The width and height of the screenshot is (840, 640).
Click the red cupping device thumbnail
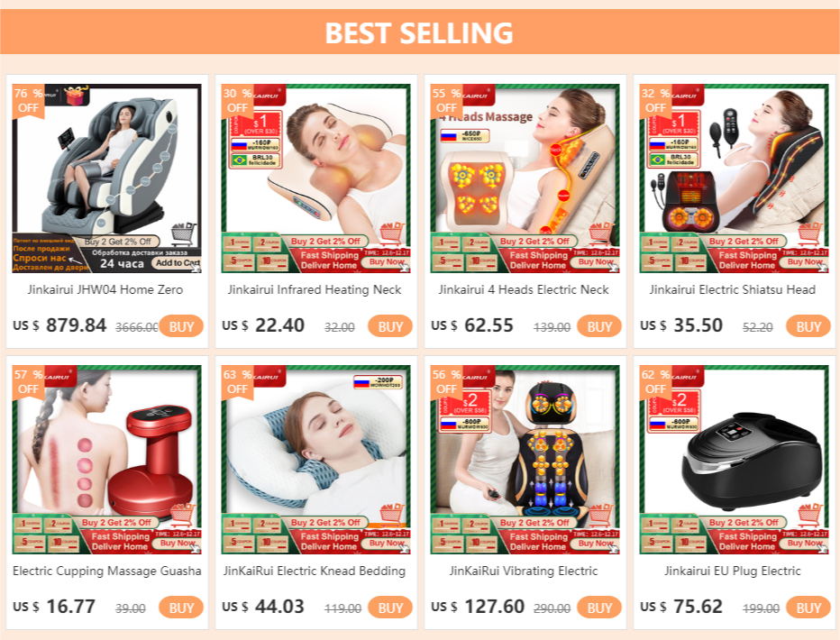(x=107, y=460)
